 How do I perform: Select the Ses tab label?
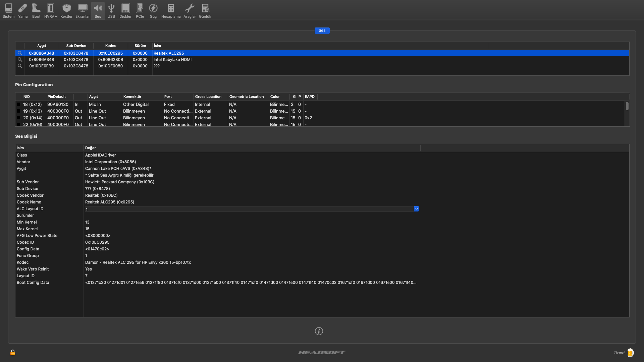point(322,31)
